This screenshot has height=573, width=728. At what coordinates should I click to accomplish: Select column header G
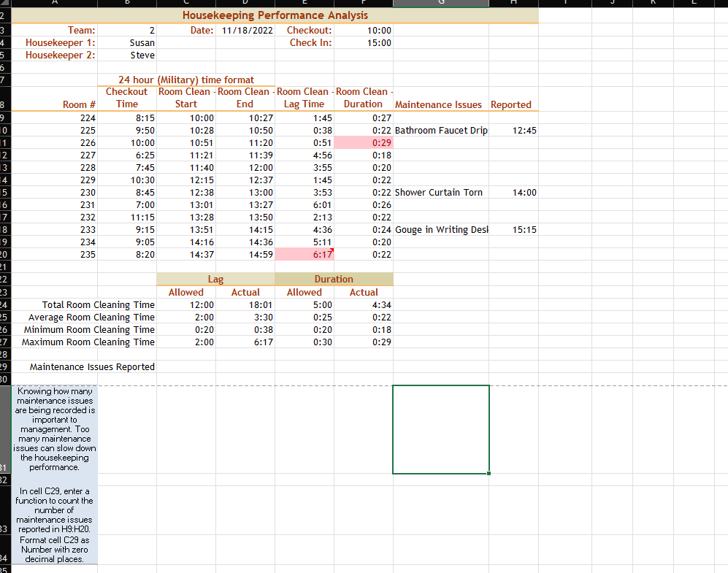point(440,2)
